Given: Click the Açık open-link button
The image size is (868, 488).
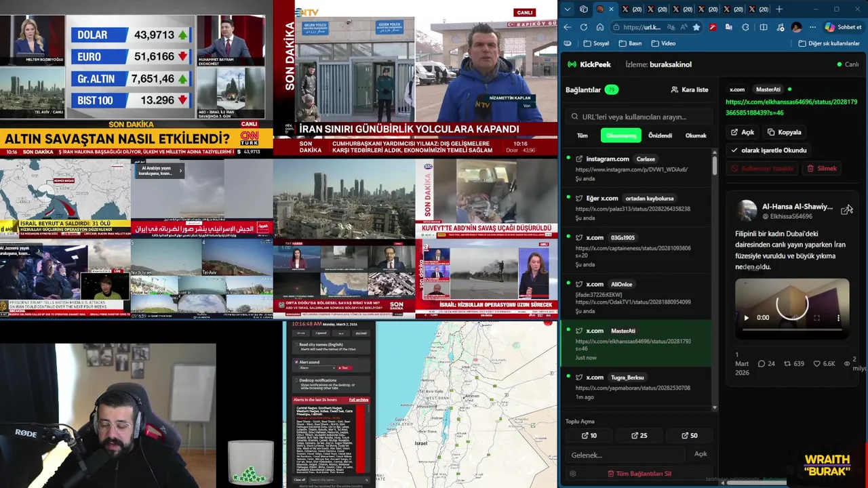Looking at the screenshot, I should [x=743, y=132].
